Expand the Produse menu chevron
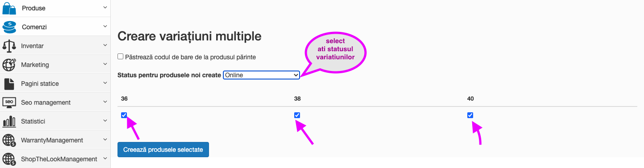Viewport: 644px width, 168px height. pos(105,8)
